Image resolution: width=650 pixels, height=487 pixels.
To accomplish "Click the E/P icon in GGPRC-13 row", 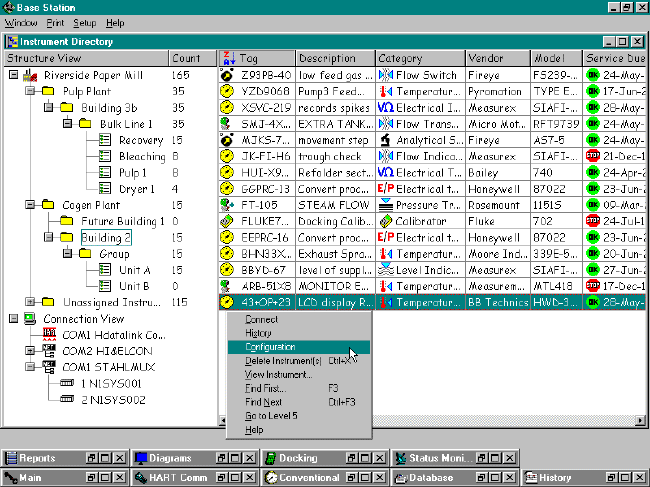I will point(386,188).
